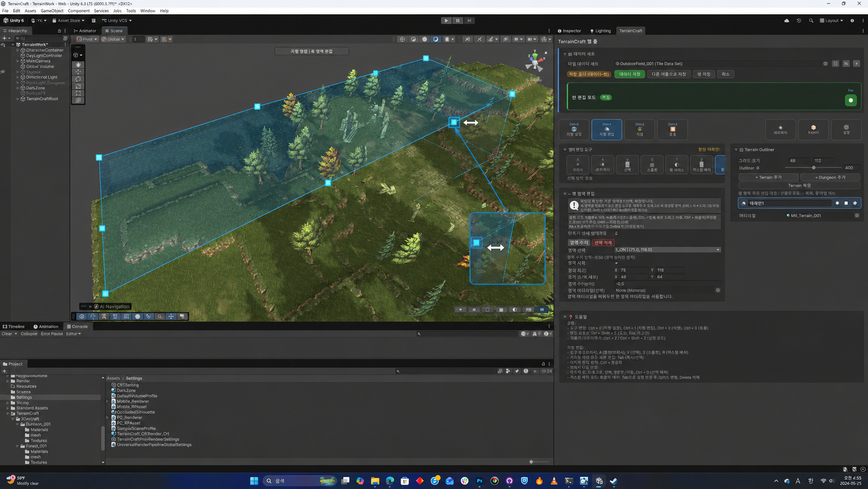Select the V selection area tool
Screen dimensions: 868x489
[627, 165]
